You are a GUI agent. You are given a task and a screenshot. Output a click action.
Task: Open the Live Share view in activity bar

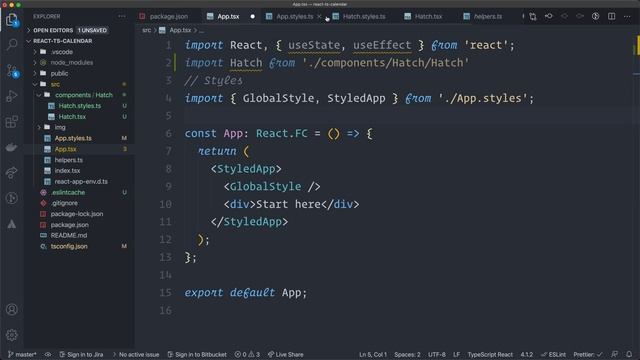click(11, 173)
